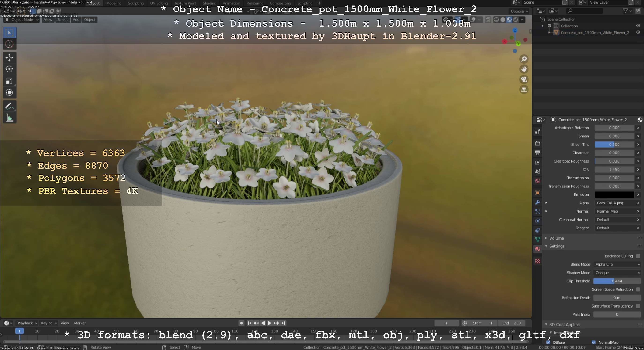Image resolution: width=644 pixels, height=350 pixels.
Task: Click the viewport zoom magnifier icon
Action: [x=524, y=59]
